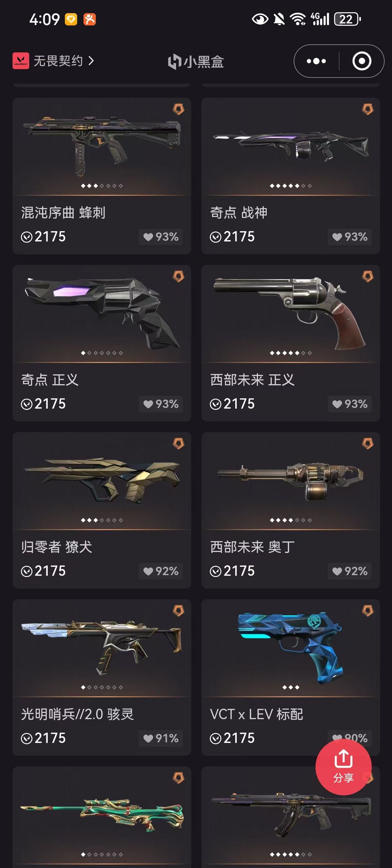Image resolution: width=392 pixels, height=868 pixels.
Task: Tap the red Valorant logo icon
Action: [21, 61]
